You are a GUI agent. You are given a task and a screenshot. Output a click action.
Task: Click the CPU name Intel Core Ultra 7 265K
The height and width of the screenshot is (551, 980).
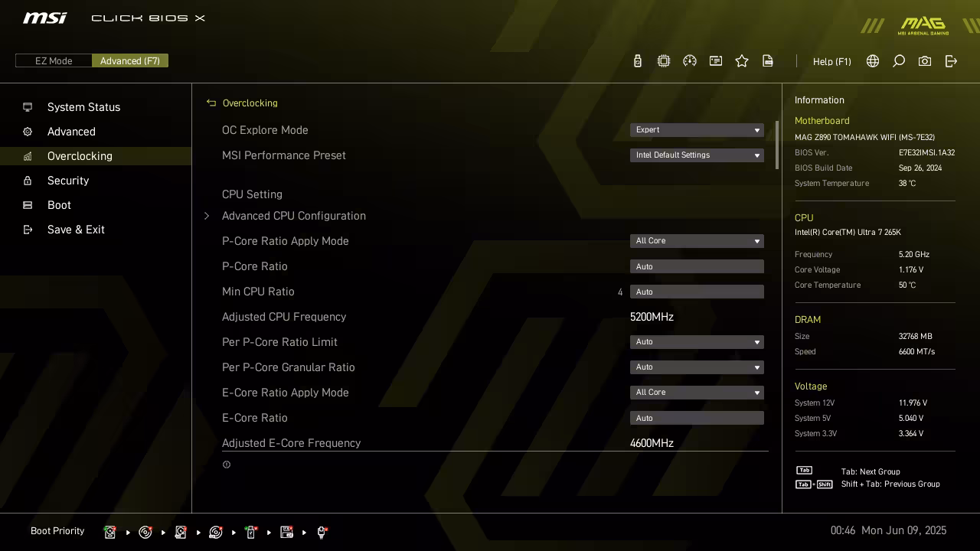pyautogui.click(x=848, y=233)
